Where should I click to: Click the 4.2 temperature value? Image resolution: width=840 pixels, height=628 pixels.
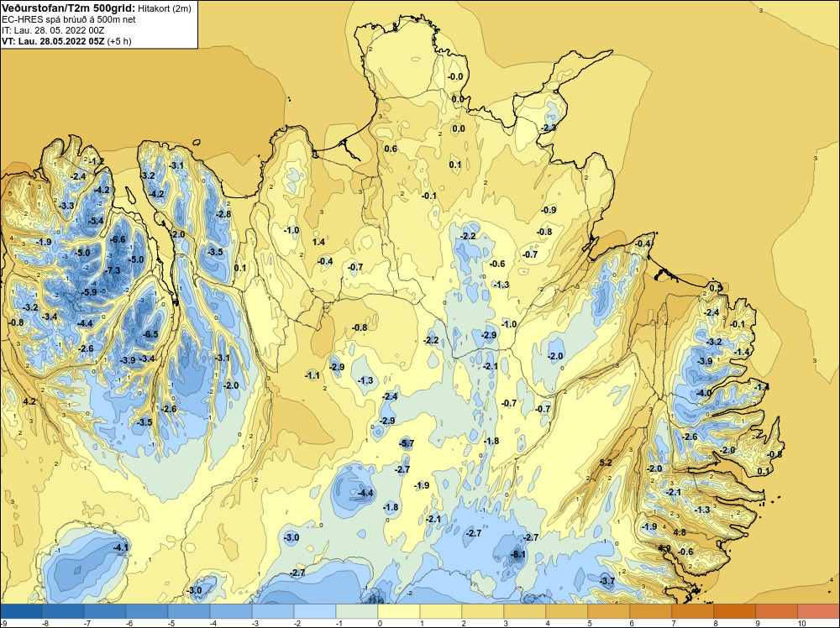click(x=29, y=401)
